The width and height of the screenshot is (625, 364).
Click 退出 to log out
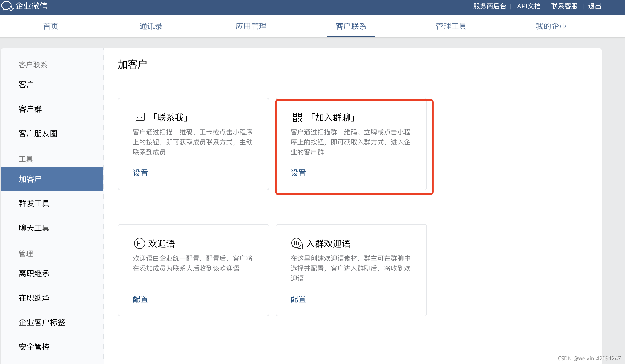[x=594, y=6]
